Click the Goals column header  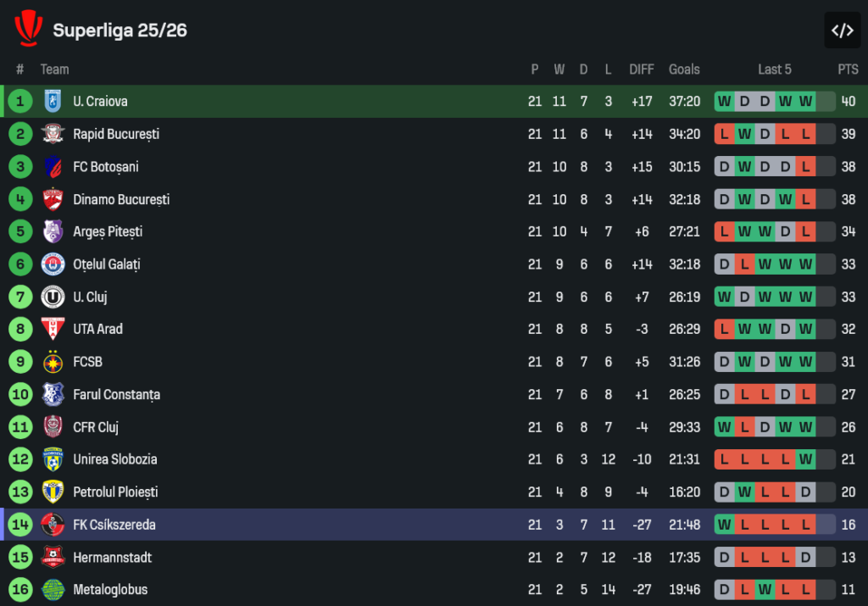[x=684, y=69]
